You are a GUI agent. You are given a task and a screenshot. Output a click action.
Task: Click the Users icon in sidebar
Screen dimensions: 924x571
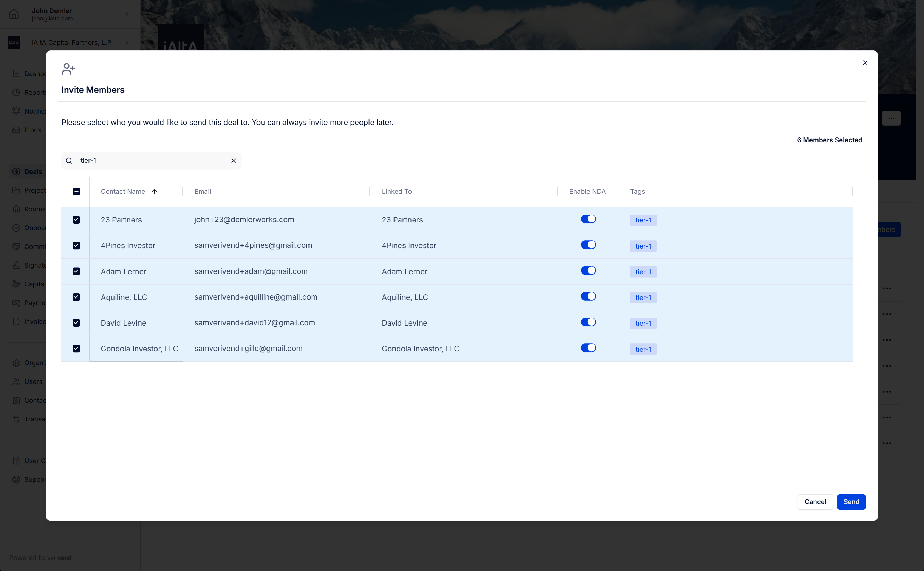tap(16, 382)
